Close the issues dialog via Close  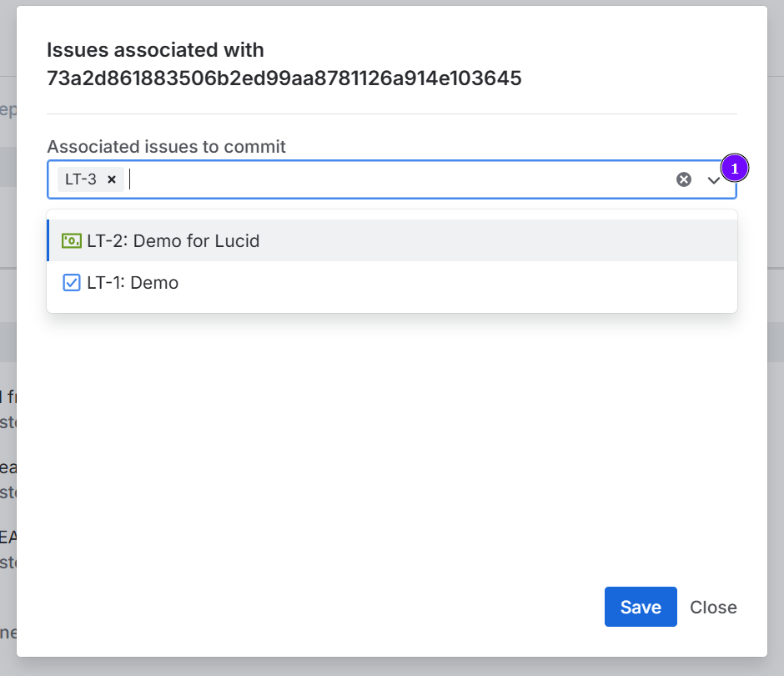(713, 607)
